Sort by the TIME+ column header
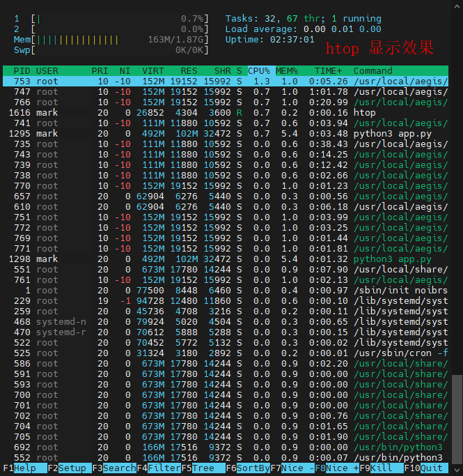Image resolution: width=463 pixels, height=476 pixels. (x=329, y=70)
